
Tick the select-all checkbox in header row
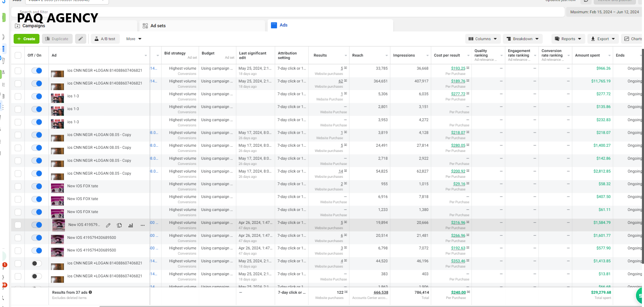(x=18, y=55)
